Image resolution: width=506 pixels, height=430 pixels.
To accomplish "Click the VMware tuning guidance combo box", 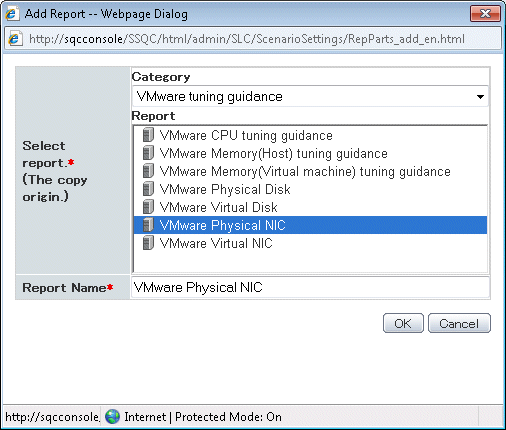I will 310,97.
